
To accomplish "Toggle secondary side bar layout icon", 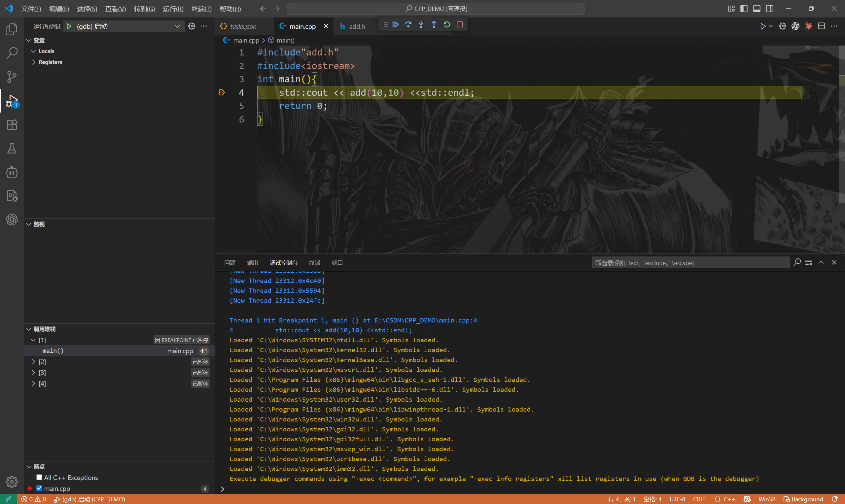I will [770, 9].
